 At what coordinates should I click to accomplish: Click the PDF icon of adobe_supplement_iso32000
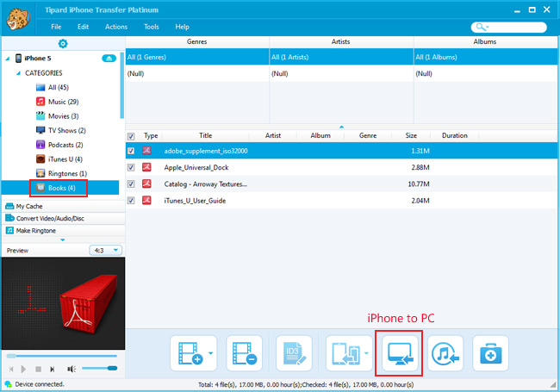[146, 151]
